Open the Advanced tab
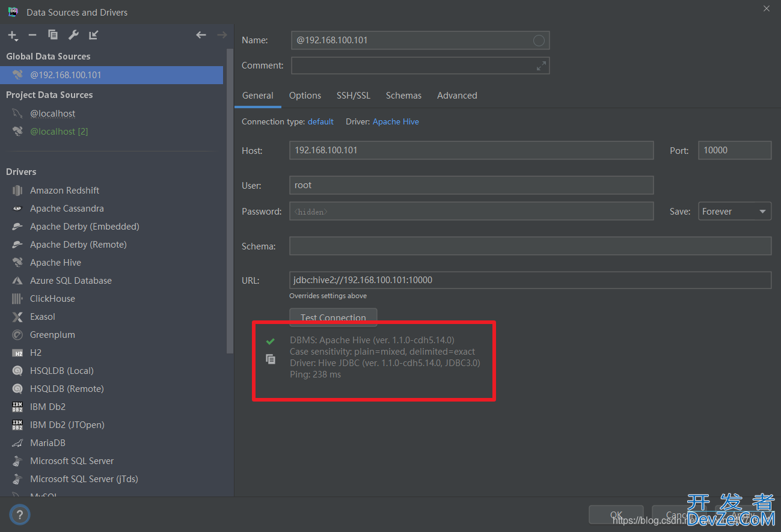 pyautogui.click(x=457, y=96)
